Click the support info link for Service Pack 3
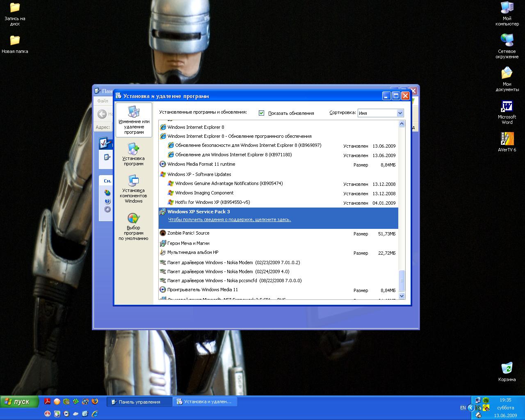Screen dimensions: 525x420 [x=229, y=220]
